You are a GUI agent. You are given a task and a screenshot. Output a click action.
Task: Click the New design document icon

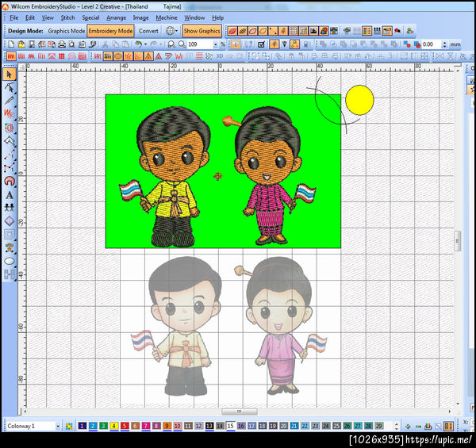tap(11, 44)
